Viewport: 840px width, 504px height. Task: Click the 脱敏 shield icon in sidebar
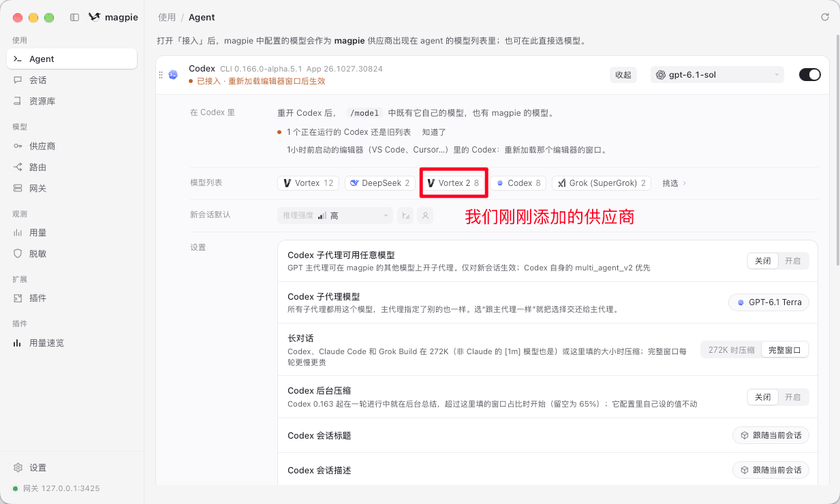[18, 254]
